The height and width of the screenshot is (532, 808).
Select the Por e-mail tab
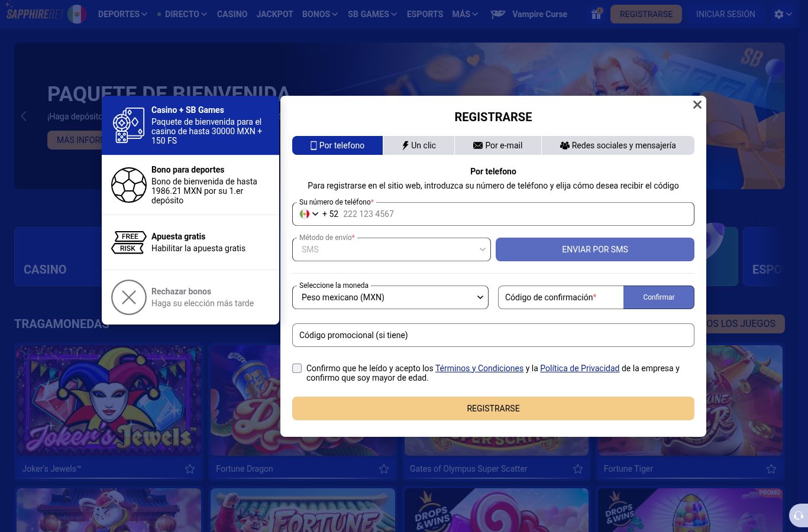pyautogui.click(x=498, y=145)
